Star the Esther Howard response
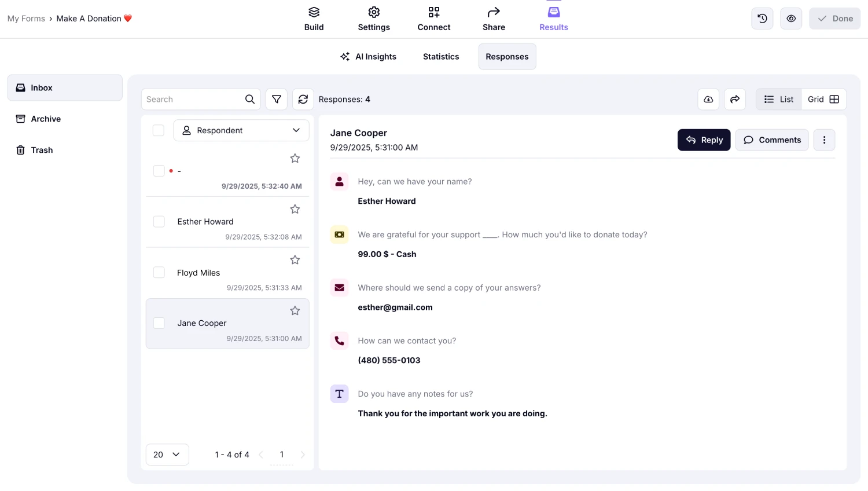 pos(295,209)
